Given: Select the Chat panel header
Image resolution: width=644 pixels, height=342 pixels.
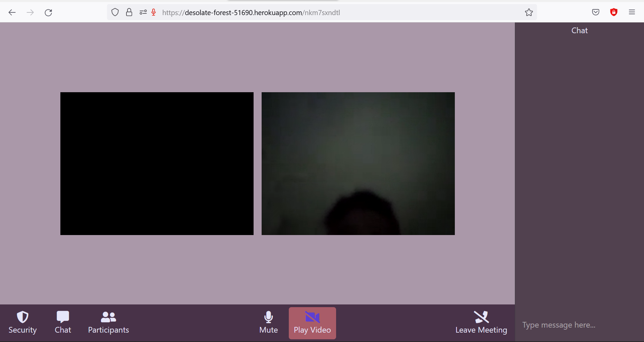Looking at the screenshot, I should [579, 30].
